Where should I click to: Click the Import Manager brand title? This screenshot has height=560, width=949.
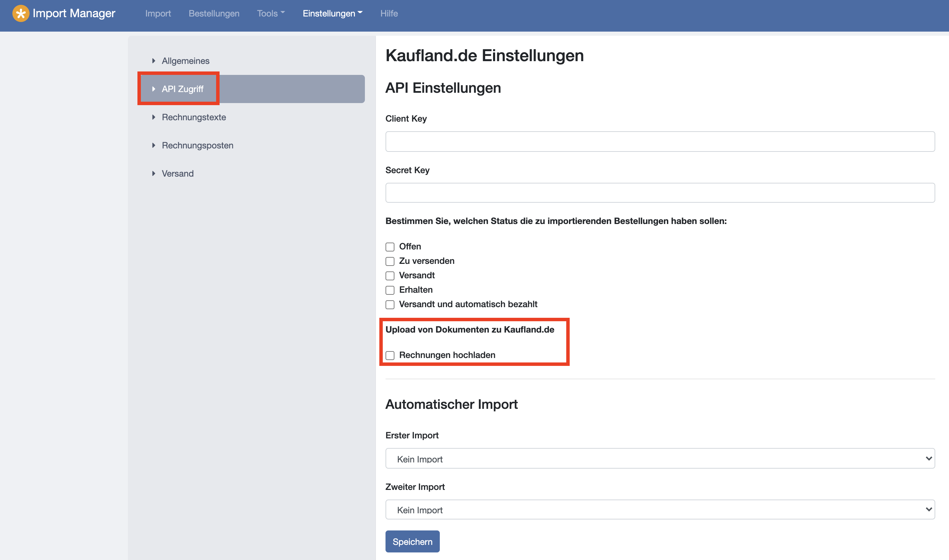(x=74, y=14)
